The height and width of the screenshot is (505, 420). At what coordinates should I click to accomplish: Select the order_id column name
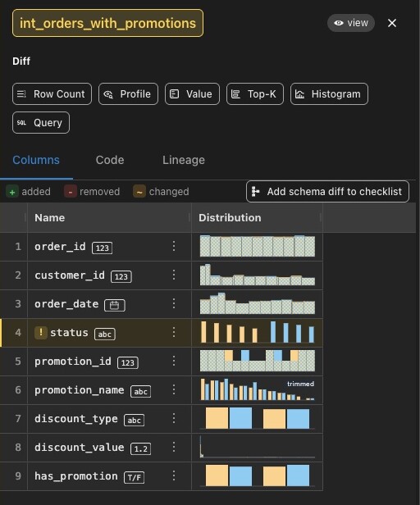click(x=60, y=247)
